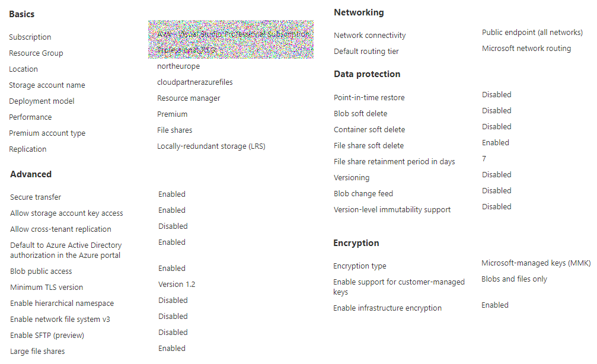597x364 pixels.
Task: Click the Enable infrastructure encryption label
Action: click(x=387, y=308)
